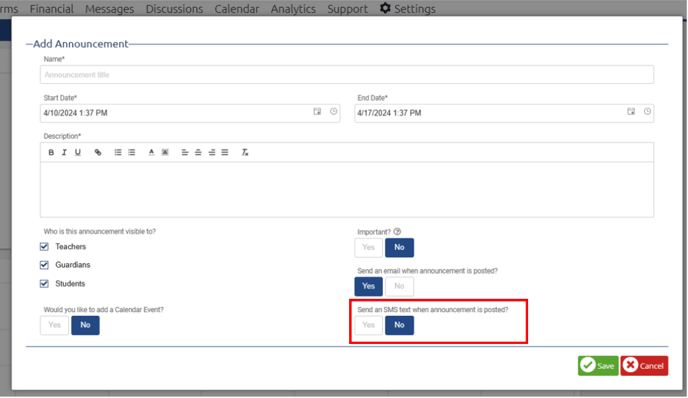The width and height of the screenshot is (688, 398).
Task: Open the Calendar menu
Action: (x=237, y=9)
